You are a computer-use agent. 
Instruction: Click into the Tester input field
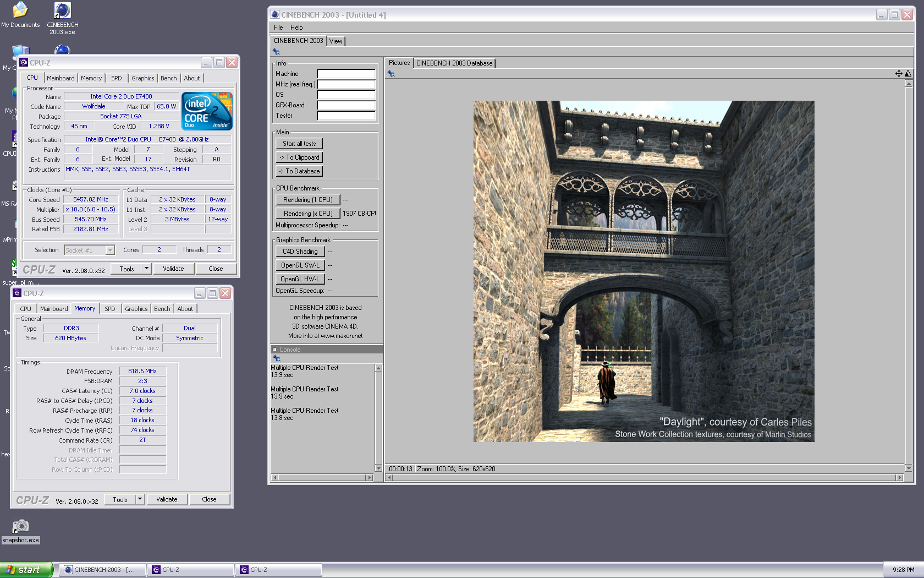tap(346, 116)
